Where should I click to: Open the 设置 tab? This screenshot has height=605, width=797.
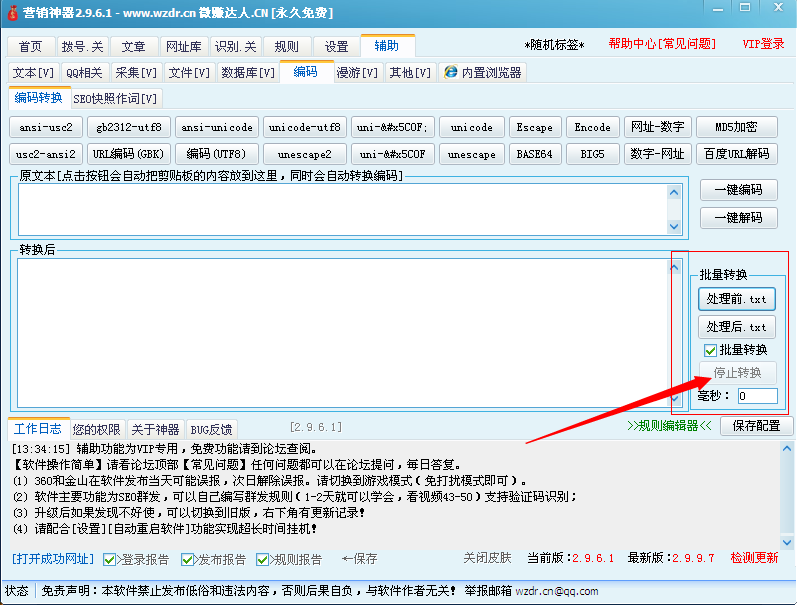pyautogui.click(x=336, y=47)
